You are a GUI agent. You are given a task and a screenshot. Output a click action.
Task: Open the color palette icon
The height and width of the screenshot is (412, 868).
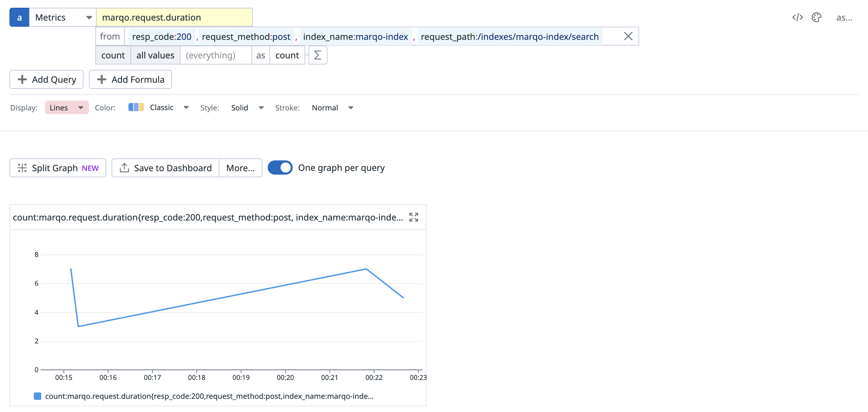tap(816, 18)
